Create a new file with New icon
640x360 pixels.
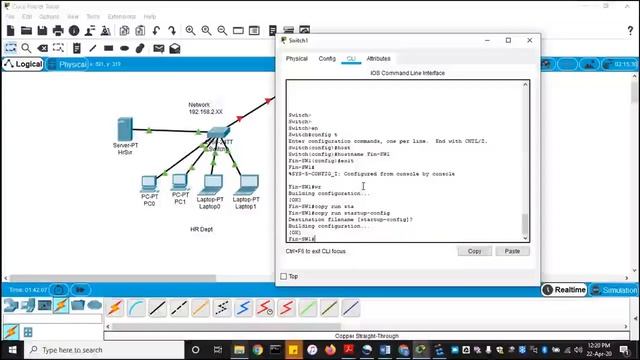pos(11,31)
